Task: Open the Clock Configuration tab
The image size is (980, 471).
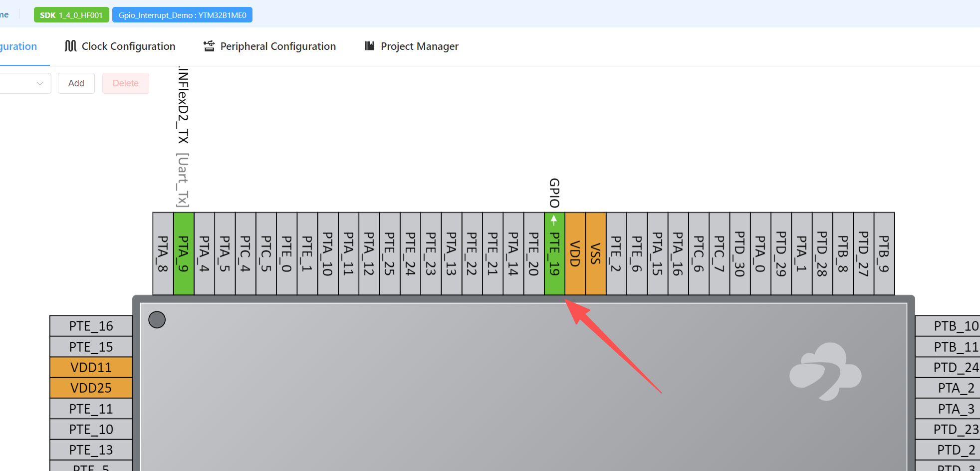Action: (x=128, y=46)
